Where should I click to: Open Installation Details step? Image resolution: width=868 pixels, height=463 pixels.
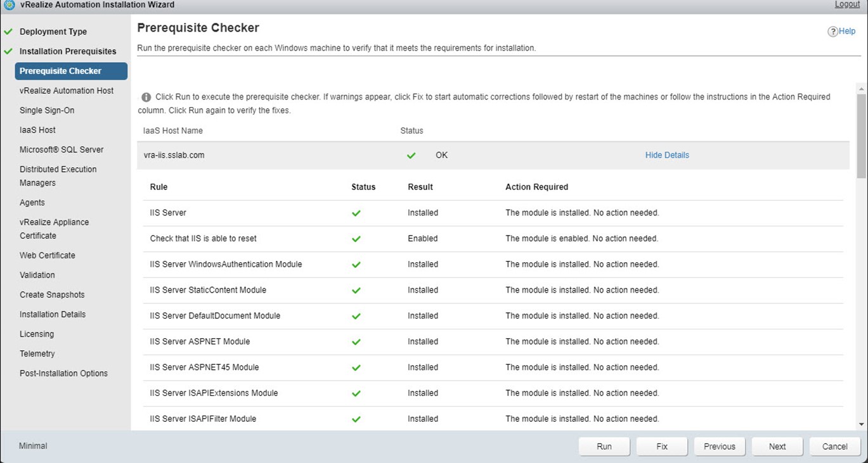pos(53,314)
